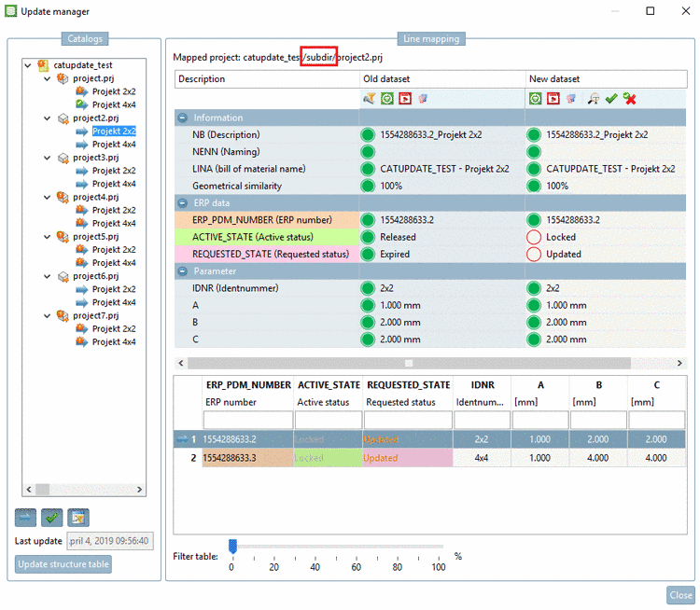Collapse the project.prj tree node
Image resolution: width=700 pixels, height=610 pixels.
point(48,79)
